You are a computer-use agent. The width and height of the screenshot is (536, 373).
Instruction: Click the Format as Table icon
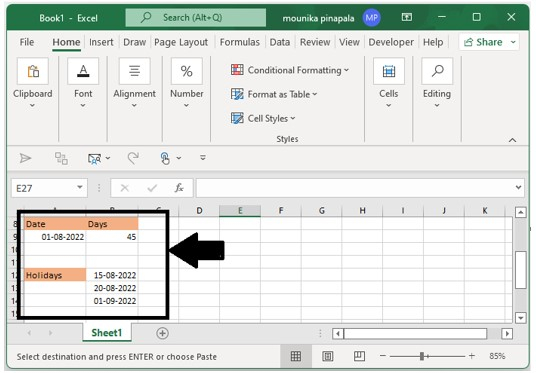click(237, 94)
